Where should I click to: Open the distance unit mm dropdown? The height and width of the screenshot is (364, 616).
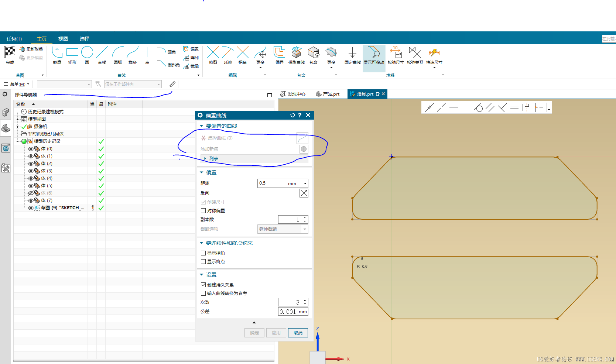305,183
